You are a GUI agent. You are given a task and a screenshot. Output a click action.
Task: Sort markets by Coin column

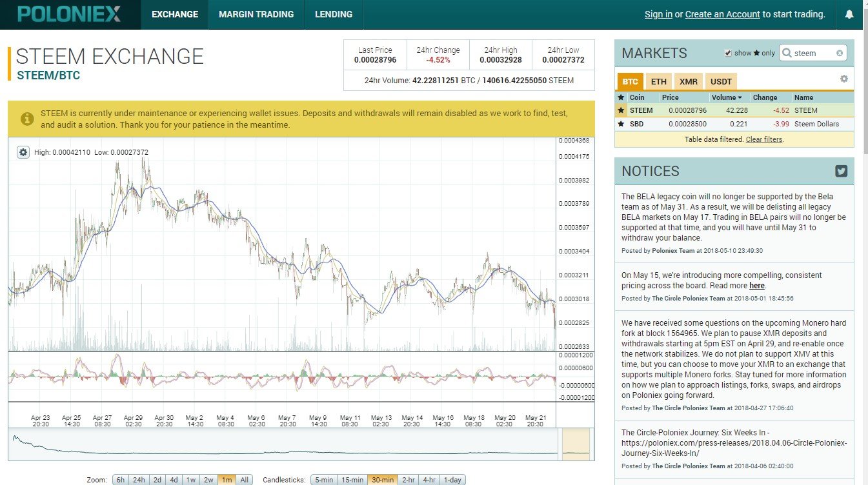click(637, 97)
